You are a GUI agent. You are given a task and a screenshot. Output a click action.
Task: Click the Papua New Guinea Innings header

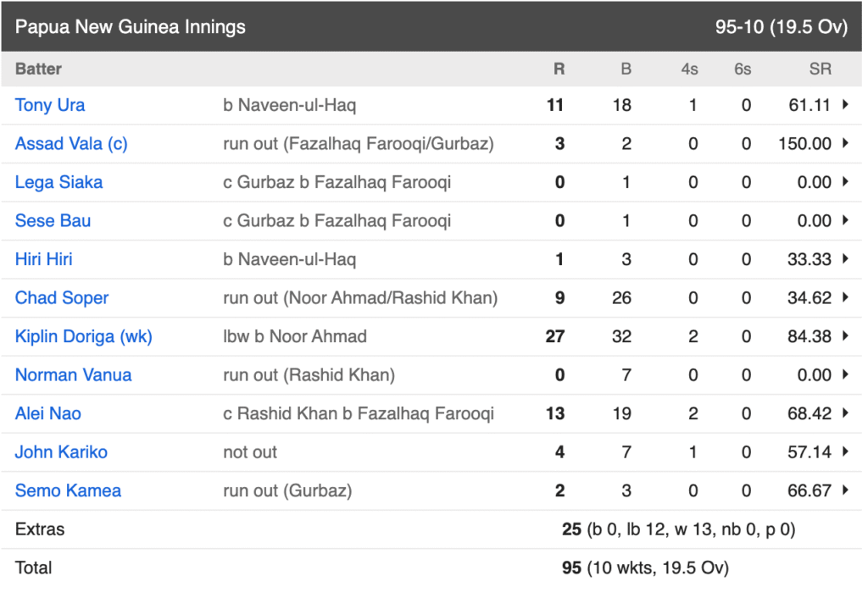[130, 26]
